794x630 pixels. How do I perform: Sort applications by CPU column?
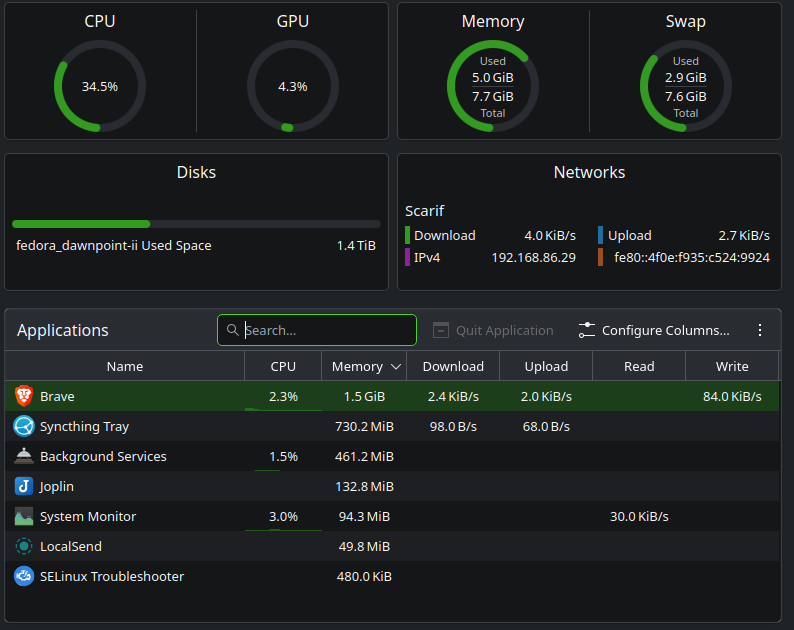(x=283, y=366)
